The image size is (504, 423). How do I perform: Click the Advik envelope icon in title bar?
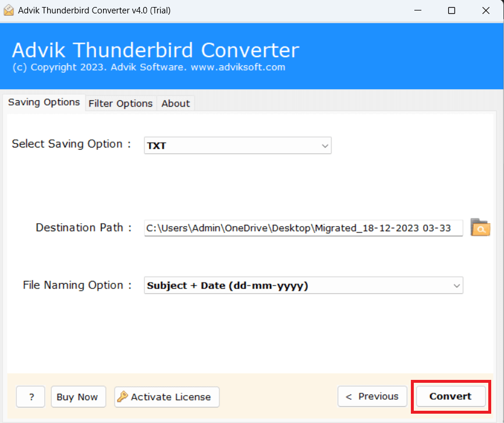pyautogui.click(x=9, y=10)
